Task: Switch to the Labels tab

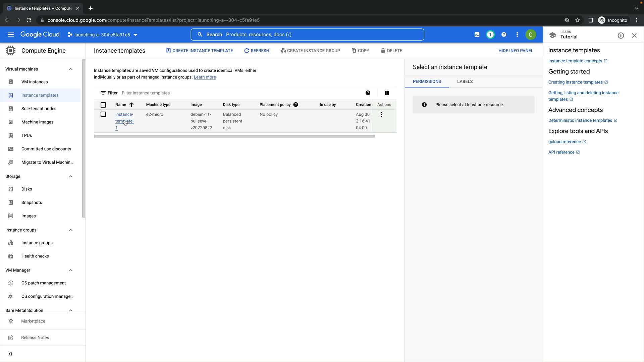Action: click(x=465, y=81)
